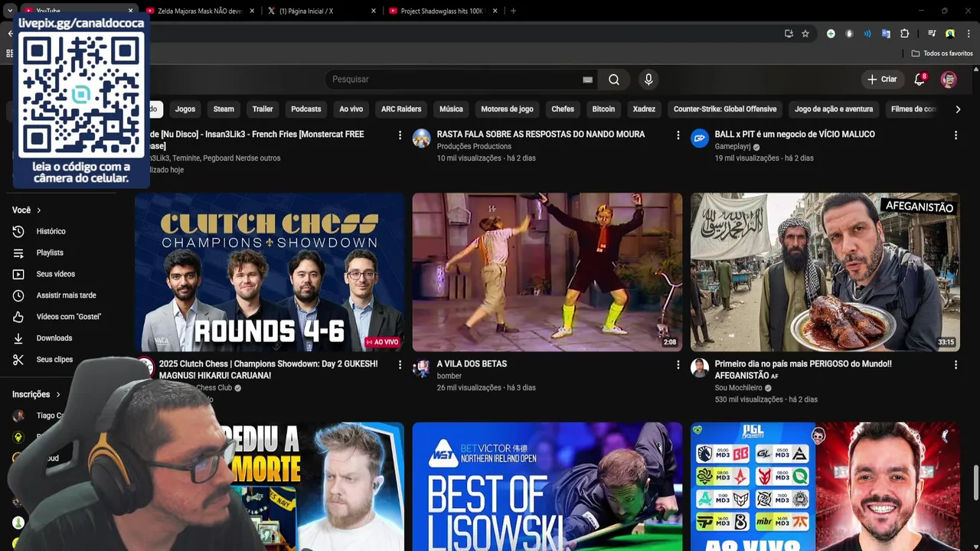The width and height of the screenshot is (980, 551).
Task: Play the Clutch Chess Rounds 4-6 thumbnail
Action: tap(269, 272)
